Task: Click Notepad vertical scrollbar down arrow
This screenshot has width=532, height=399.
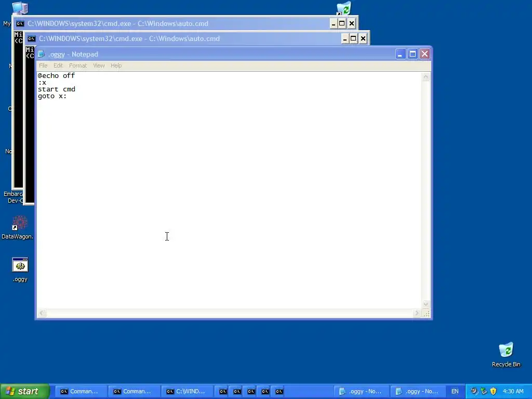Action: coord(426,304)
